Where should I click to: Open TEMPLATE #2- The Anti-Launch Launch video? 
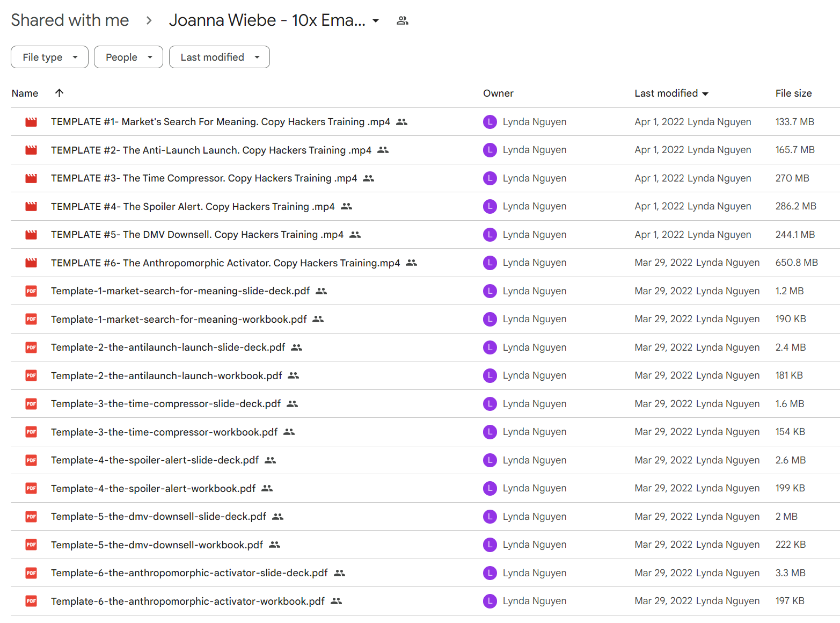[211, 150]
